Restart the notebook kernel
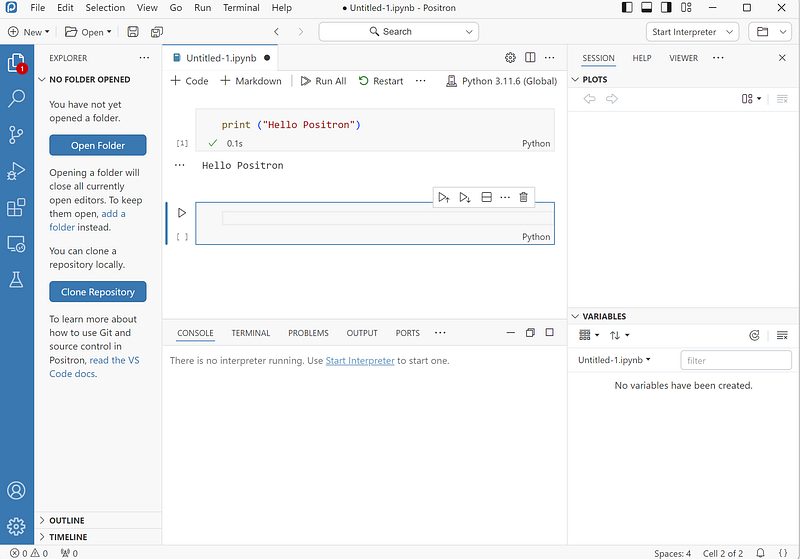The height and width of the screenshot is (559, 800). pos(381,81)
